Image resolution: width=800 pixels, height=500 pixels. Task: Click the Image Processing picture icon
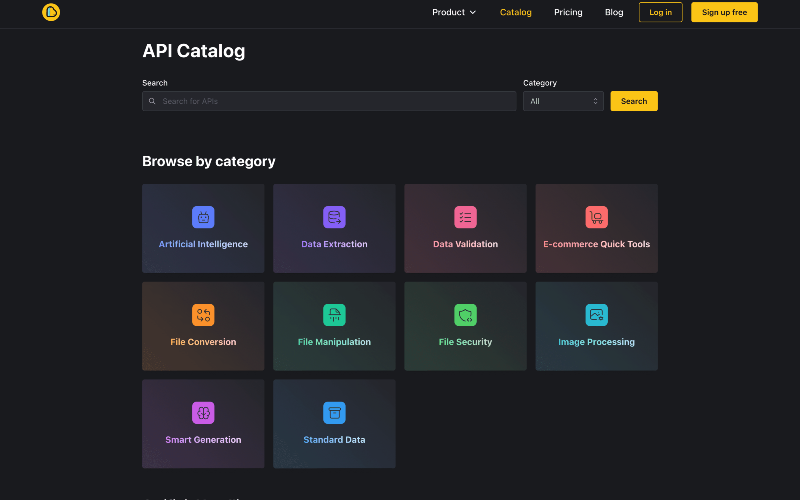click(x=596, y=315)
